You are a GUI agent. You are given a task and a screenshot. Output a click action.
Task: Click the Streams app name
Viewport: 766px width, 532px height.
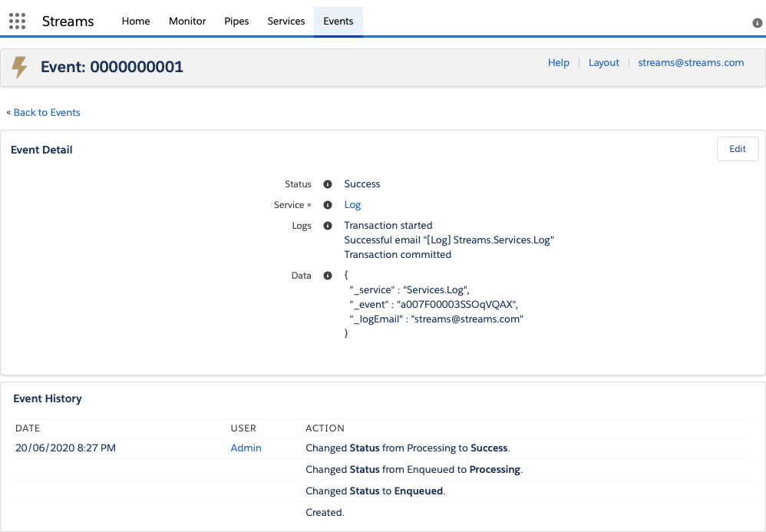[68, 21]
